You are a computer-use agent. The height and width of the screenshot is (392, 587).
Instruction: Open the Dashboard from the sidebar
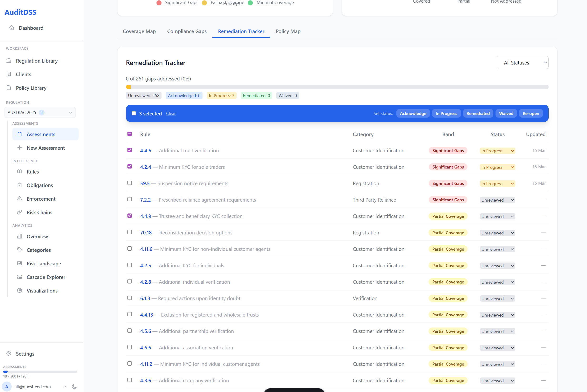[x=31, y=28]
